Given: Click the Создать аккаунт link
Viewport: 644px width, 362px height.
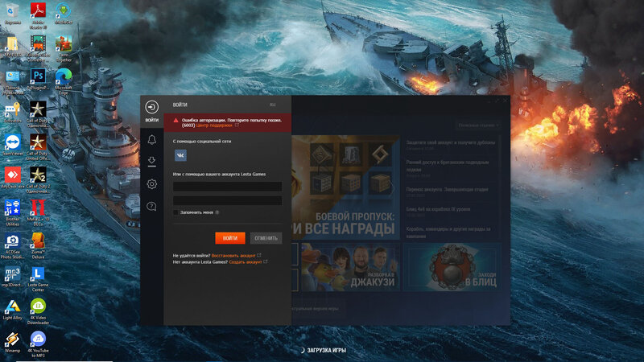Looking at the screenshot, I should tap(246, 262).
